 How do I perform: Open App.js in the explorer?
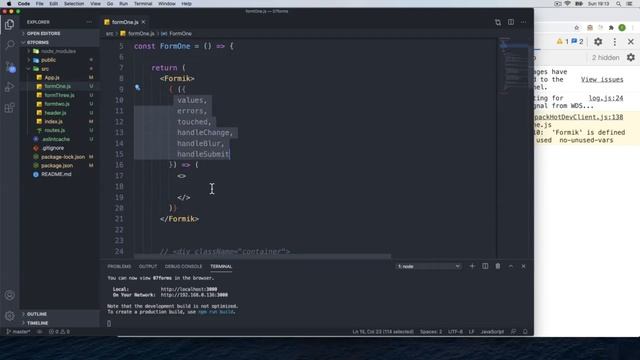click(x=52, y=78)
